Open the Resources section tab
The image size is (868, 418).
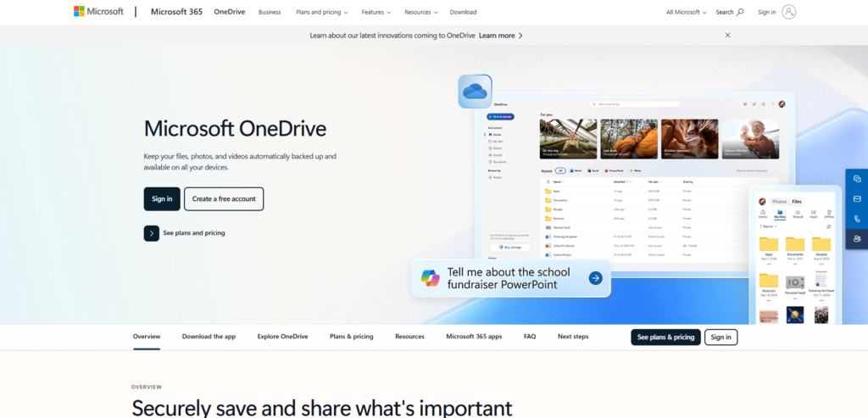409,337
